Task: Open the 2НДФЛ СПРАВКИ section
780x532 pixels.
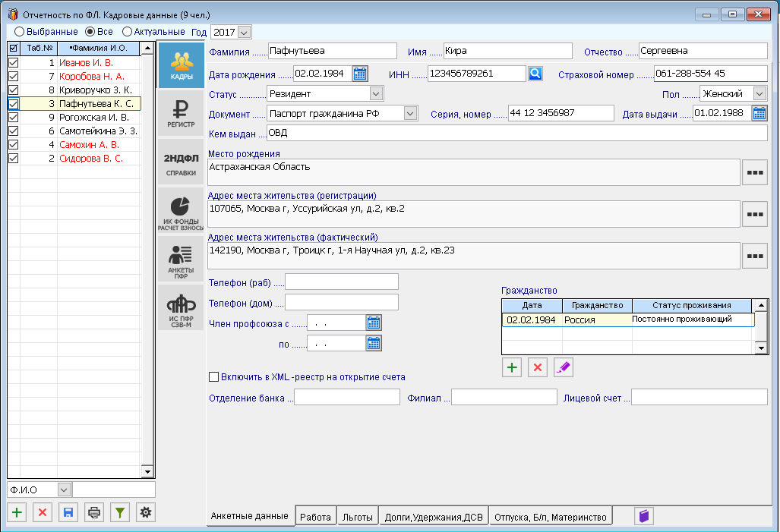Action: [181, 162]
